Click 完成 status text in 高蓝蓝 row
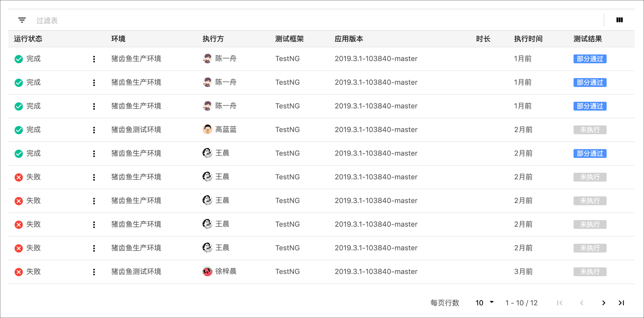Screen dimensions: 644x318 coord(34,130)
